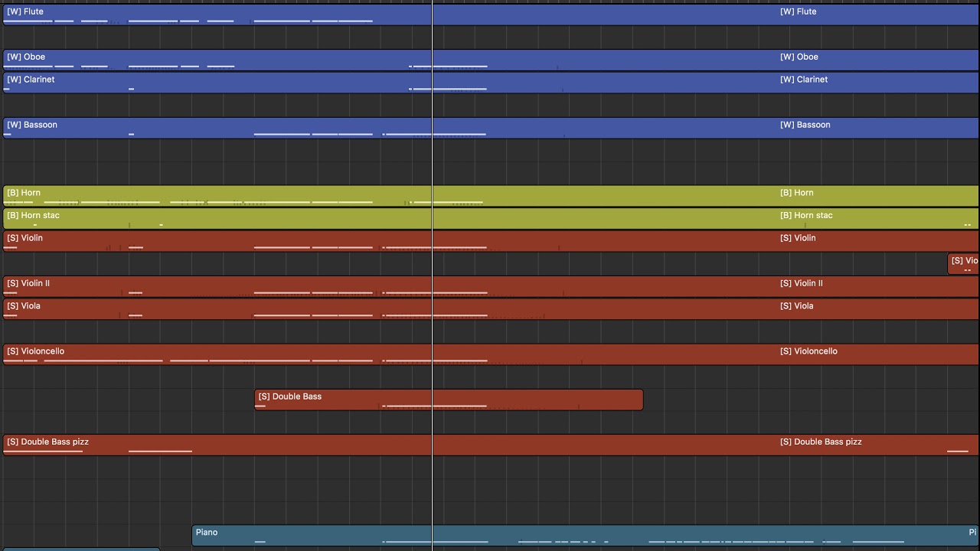Select the [S] Double Bass pizz region
980x551 pixels.
pos(491,445)
